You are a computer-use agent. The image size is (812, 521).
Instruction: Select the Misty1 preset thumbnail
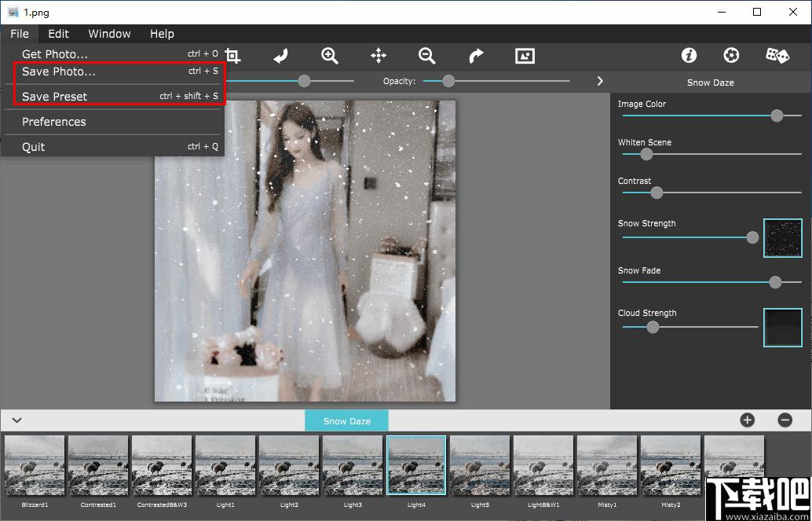click(607, 465)
